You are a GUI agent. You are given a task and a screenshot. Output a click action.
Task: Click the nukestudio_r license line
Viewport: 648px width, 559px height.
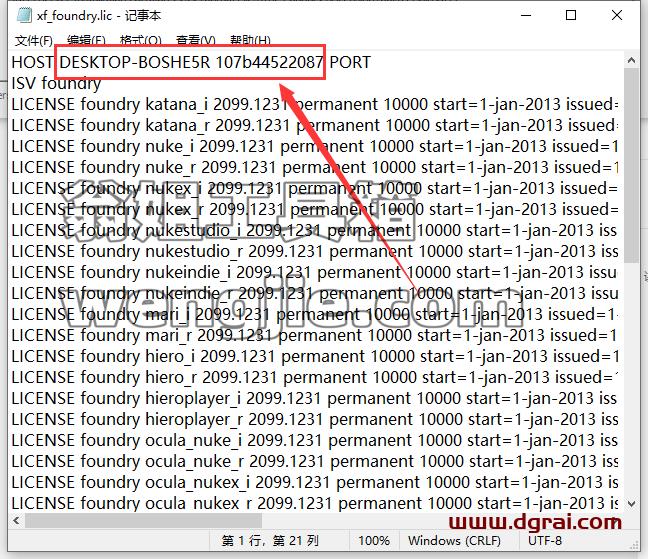[x=315, y=252]
